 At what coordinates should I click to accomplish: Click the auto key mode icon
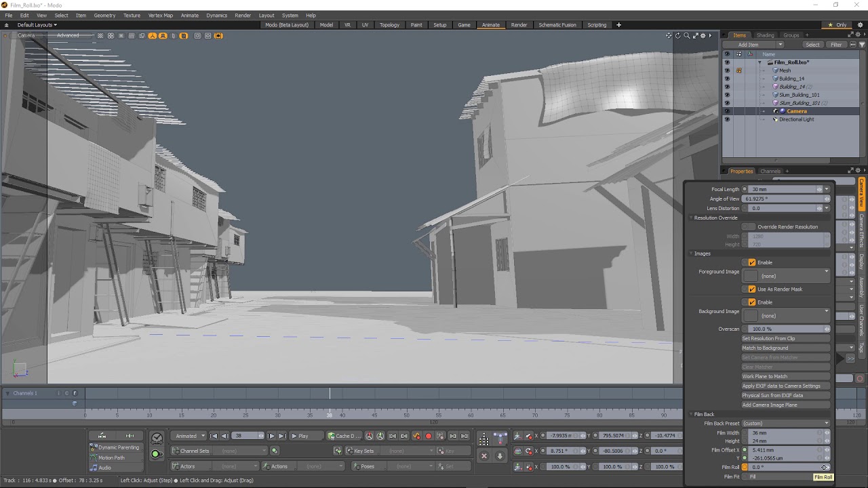[x=416, y=436]
